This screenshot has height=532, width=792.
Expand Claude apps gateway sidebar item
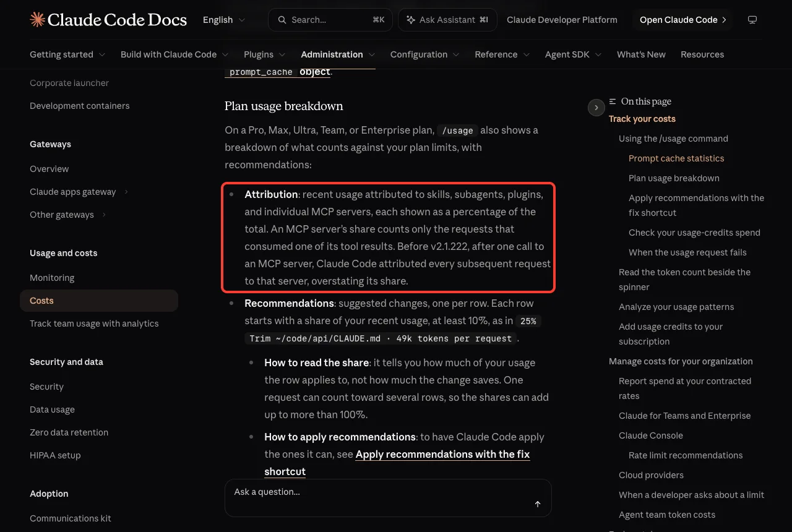point(79,192)
